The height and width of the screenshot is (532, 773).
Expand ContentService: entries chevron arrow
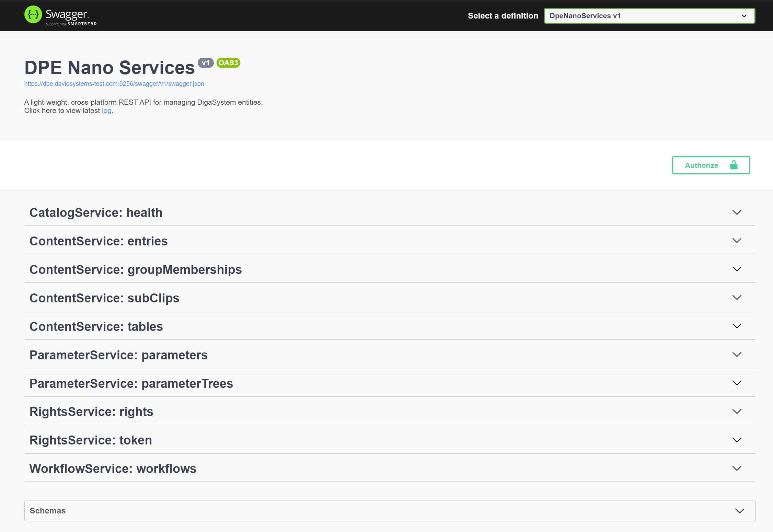[737, 241]
